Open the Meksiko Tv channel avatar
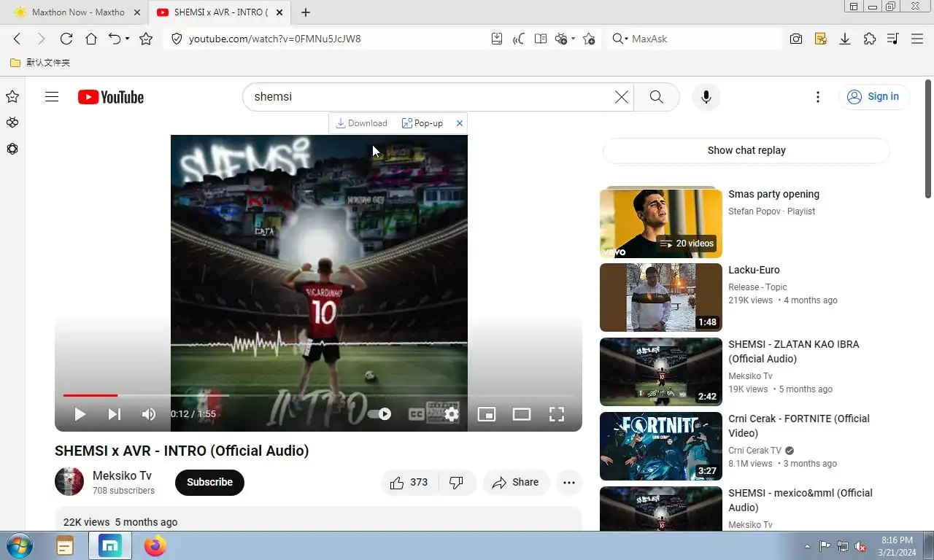Screen dimensions: 934x560 pyautogui.click(x=69, y=481)
